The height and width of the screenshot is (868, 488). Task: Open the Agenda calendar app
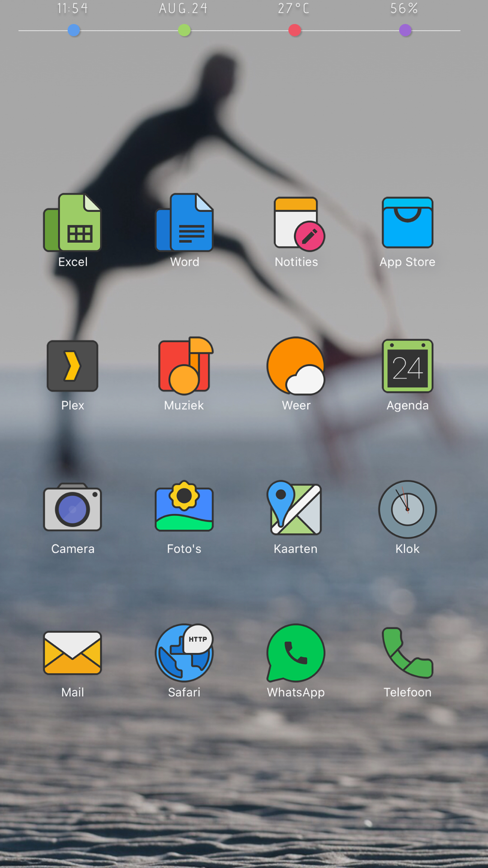click(408, 366)
